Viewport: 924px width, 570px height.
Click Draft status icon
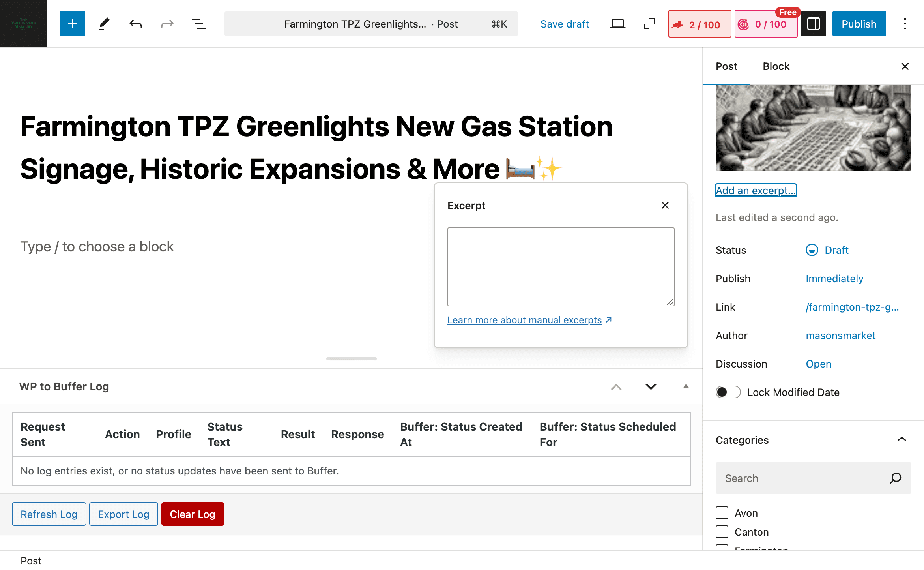(812, 250)
